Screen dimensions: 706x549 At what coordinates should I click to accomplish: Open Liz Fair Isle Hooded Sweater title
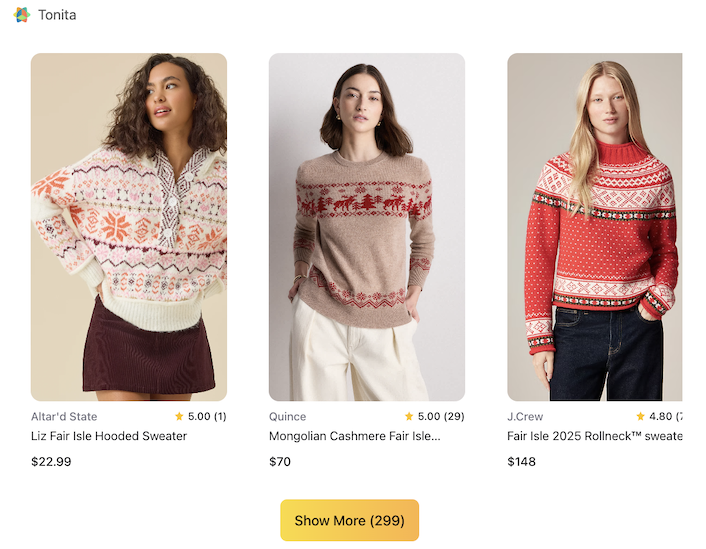click(109, 436)
